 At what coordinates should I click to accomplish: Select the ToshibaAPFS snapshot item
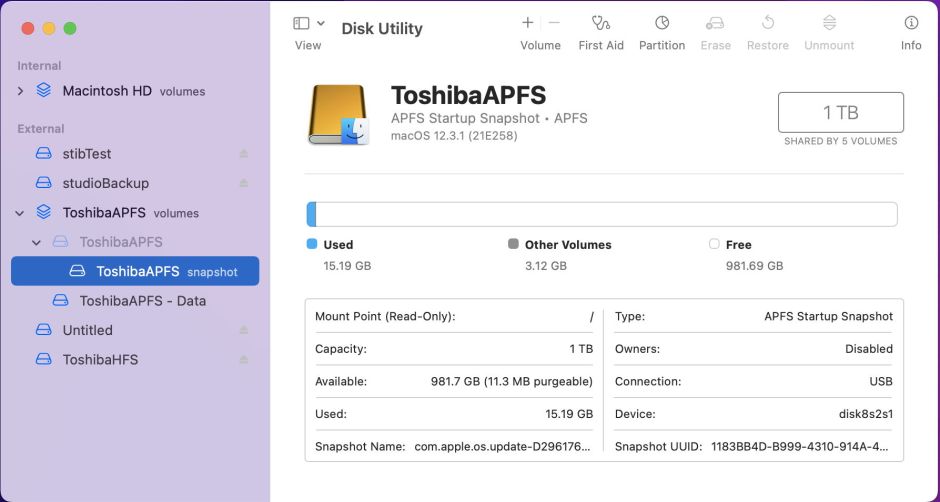[x=135, y=271]
